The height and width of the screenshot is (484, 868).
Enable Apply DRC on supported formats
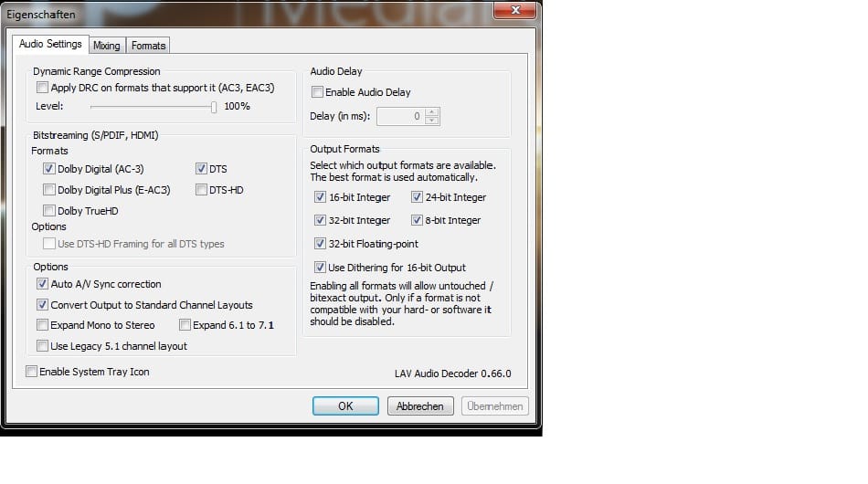point(43,89)
